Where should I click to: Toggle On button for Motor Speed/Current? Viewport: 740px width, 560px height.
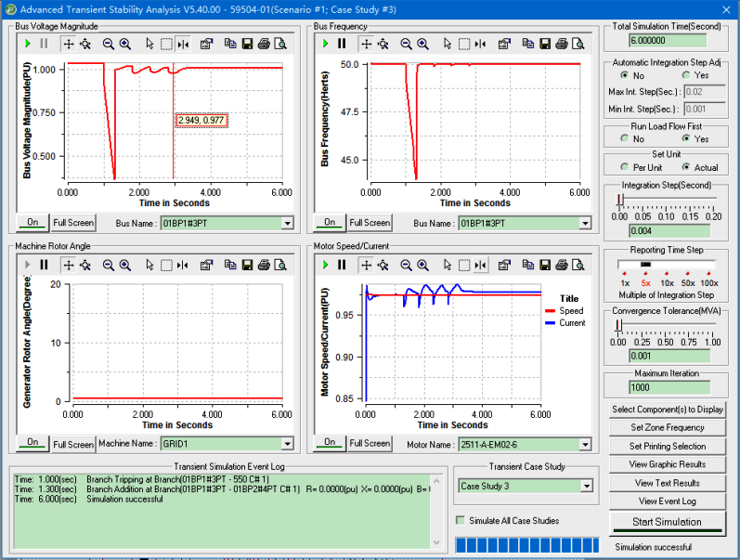click(330, 442)
